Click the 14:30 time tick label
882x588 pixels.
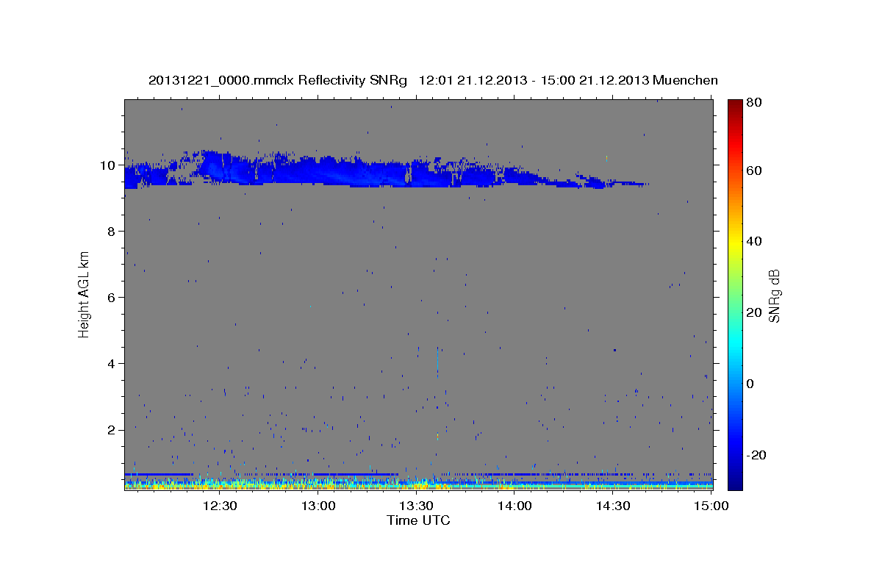pos(613,506)
